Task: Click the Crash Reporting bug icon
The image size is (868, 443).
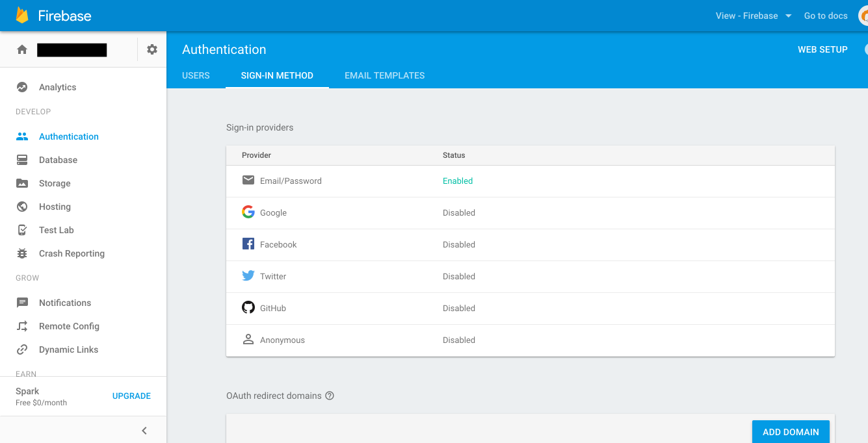Action: coord(22,253)
